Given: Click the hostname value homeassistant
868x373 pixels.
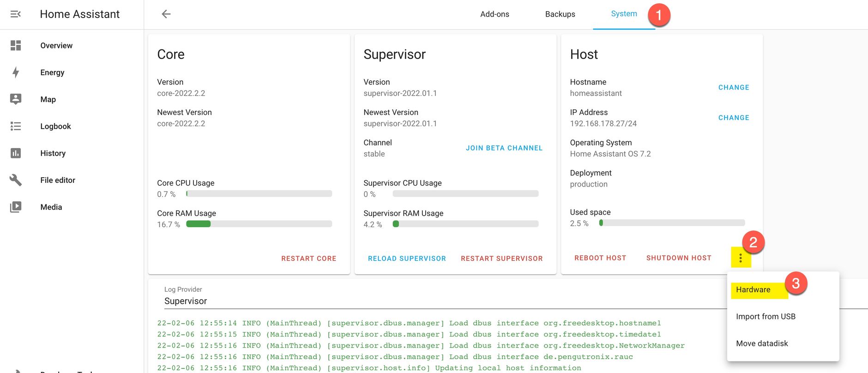Looking at the screenshot, I should coord(596,93).
